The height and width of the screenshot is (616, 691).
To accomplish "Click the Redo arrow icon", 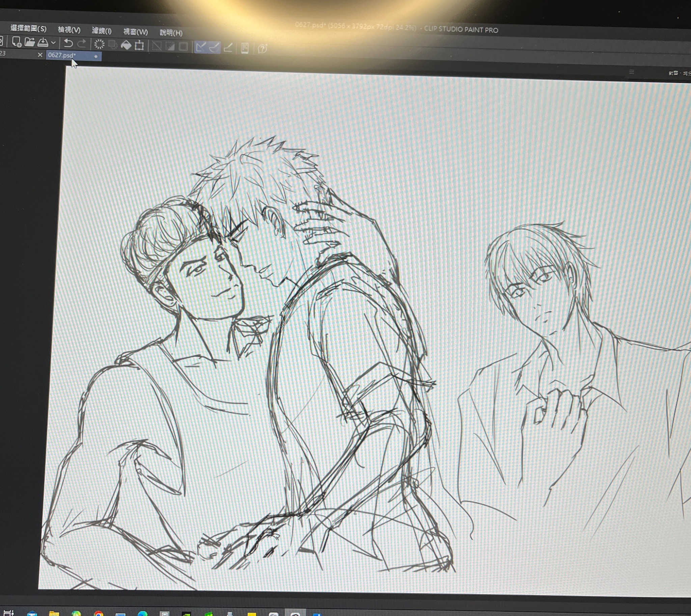I will pos(82,44).
